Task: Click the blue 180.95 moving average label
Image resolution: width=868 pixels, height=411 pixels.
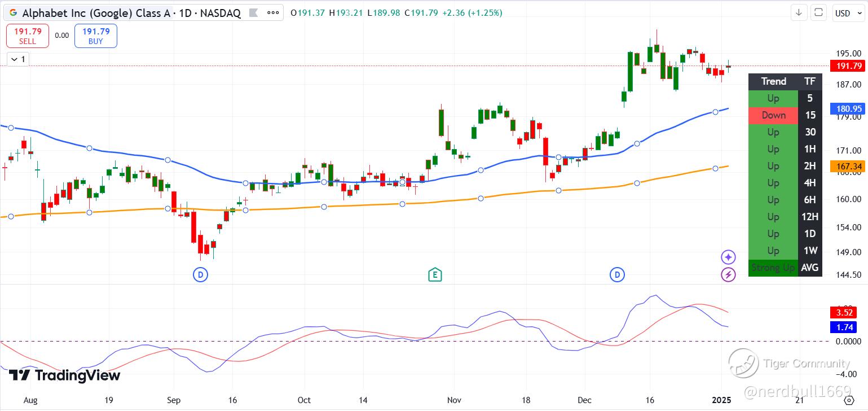Action: point(849,108)
